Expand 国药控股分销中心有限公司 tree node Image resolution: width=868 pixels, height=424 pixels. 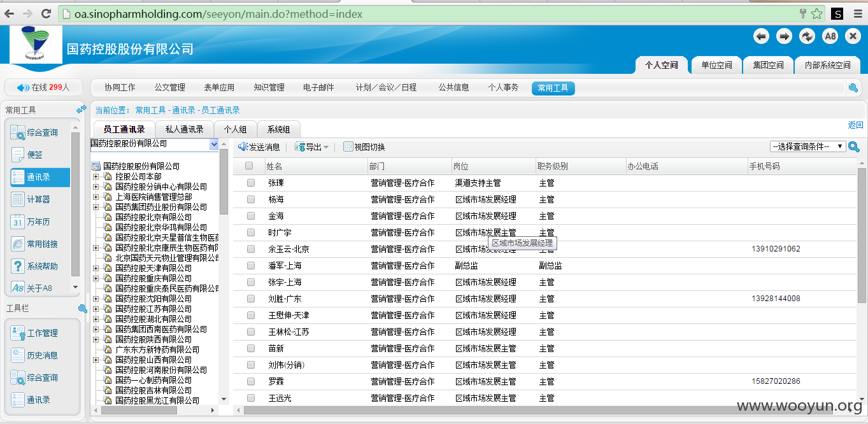tap(96, 187)
